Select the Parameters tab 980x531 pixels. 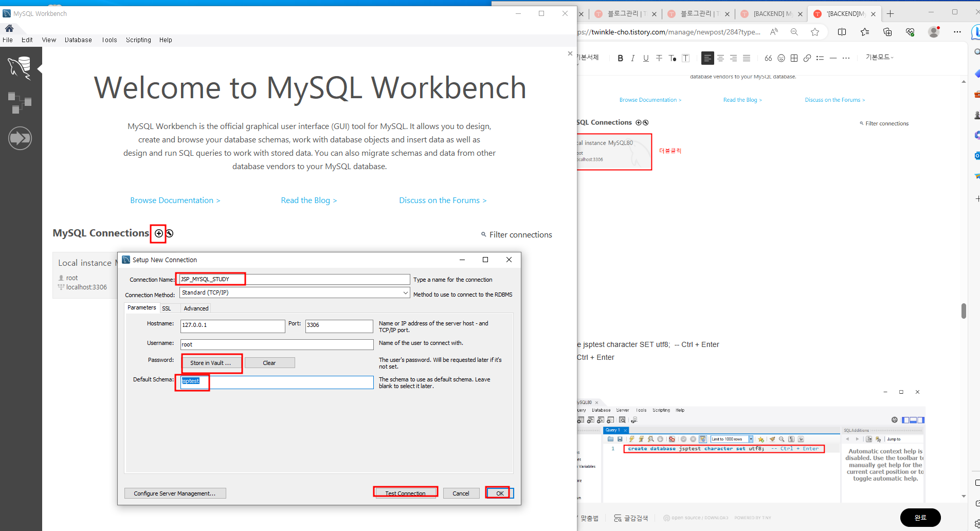(141, 307)
